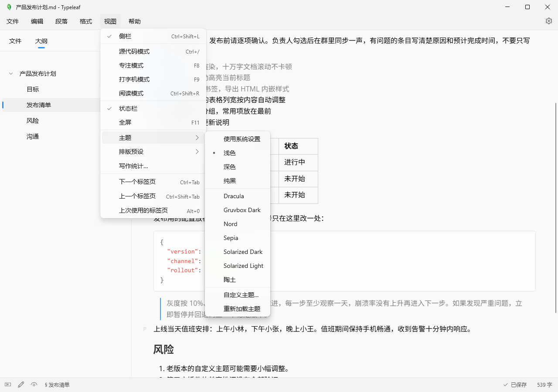Click the pencil edit icon in status bar

click(21, 385)
